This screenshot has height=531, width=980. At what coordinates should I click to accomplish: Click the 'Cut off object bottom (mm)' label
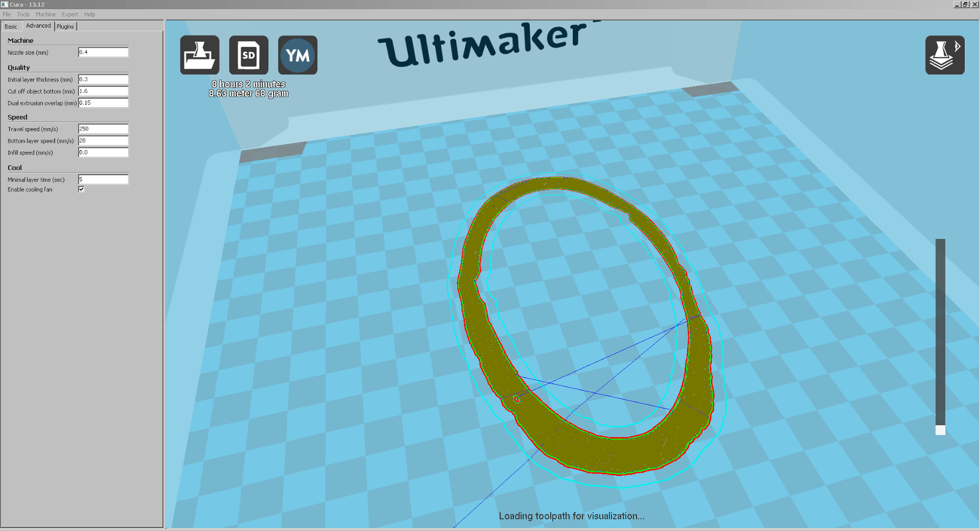pos(41,91)
